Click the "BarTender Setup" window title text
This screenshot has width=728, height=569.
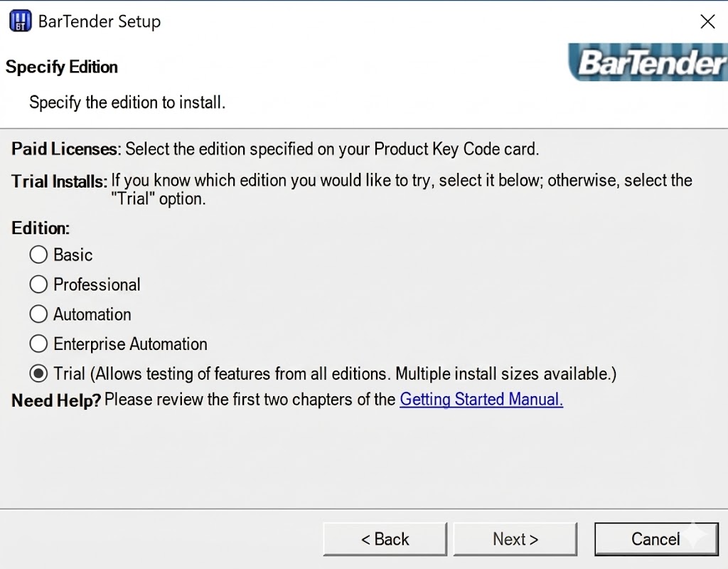pos(100,21)
